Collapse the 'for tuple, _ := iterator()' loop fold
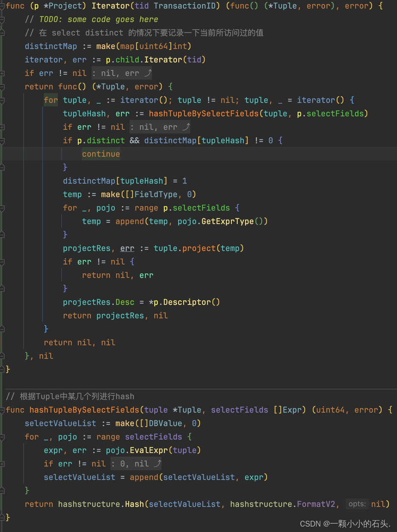The image size is (397, 532). [x=2, y=100]
